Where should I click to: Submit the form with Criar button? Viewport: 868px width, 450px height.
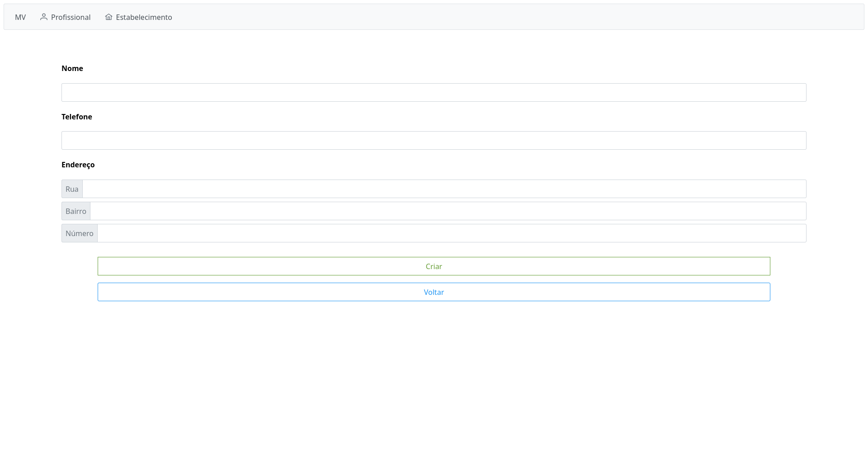[x=434, y=266]
